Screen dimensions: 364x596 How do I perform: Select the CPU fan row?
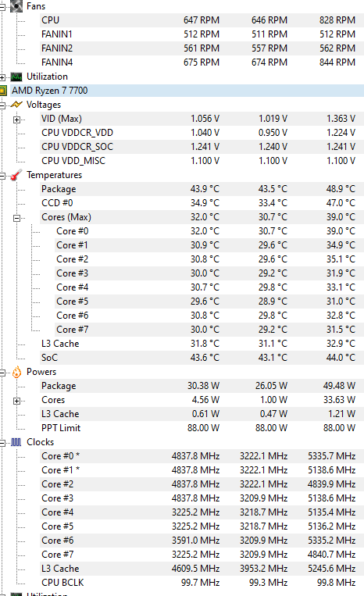202,20
